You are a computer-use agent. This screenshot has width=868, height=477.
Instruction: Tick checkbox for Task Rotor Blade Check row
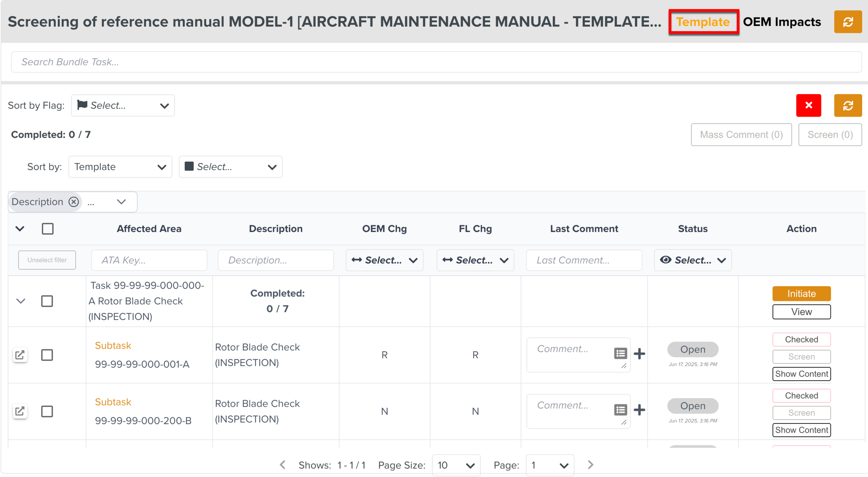point(47,301)
